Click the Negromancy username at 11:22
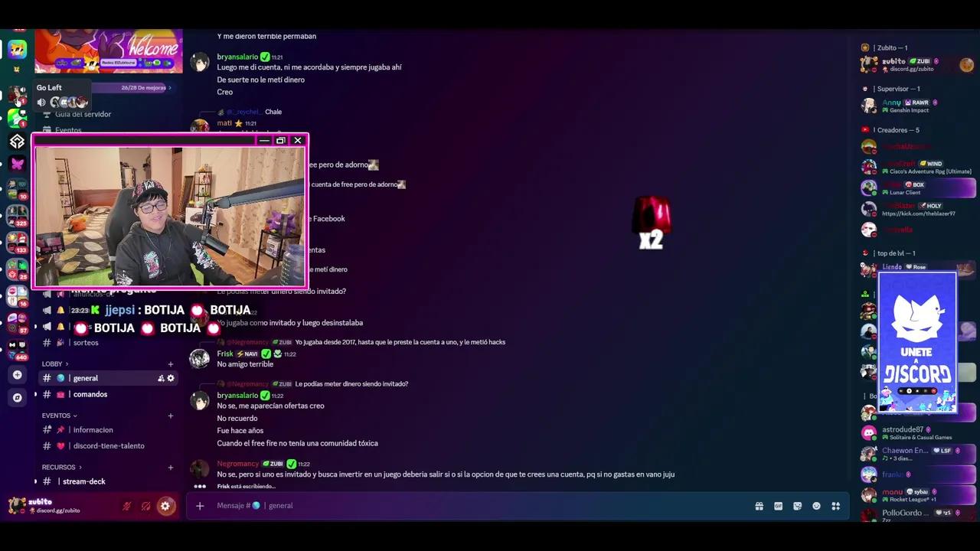980x551 pixels. 238,464
